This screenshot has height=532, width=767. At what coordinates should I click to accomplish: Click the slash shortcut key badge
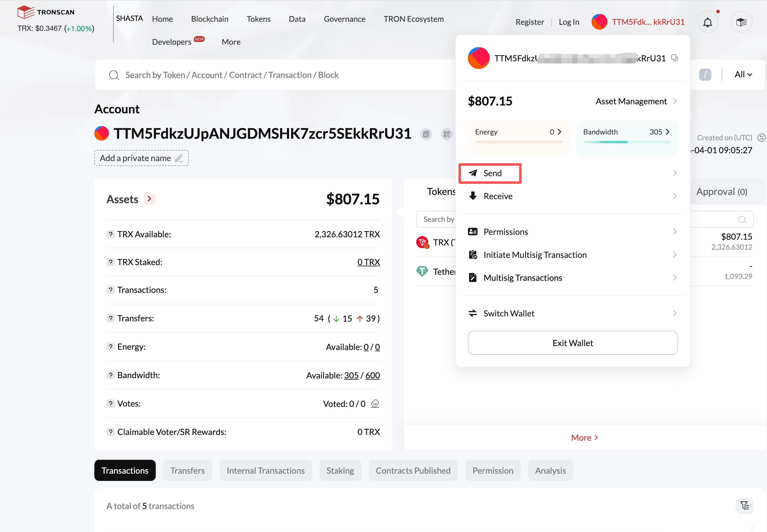(705, 75)
